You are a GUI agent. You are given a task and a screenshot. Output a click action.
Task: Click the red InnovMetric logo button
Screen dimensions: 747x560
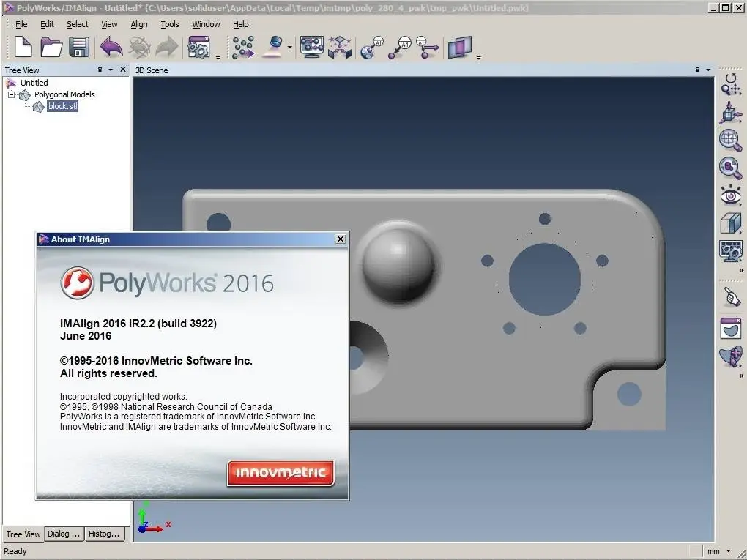point(280,473)
